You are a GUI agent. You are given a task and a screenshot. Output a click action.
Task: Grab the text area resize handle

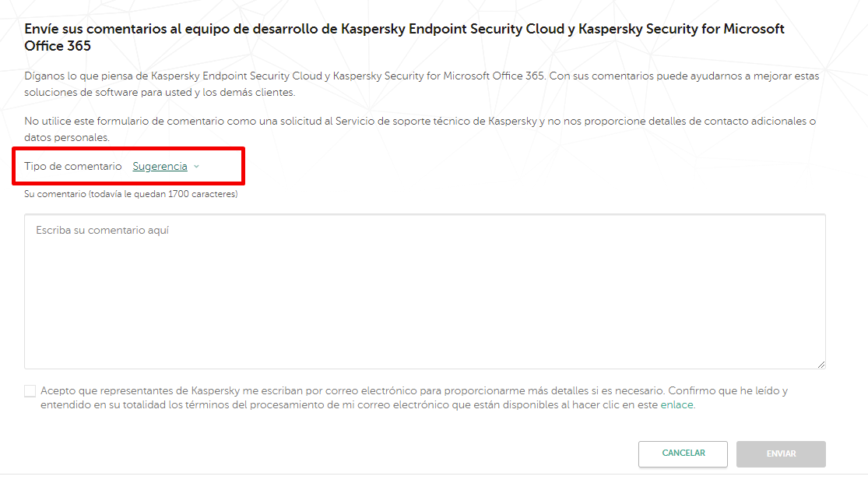[x=821, y=364]
